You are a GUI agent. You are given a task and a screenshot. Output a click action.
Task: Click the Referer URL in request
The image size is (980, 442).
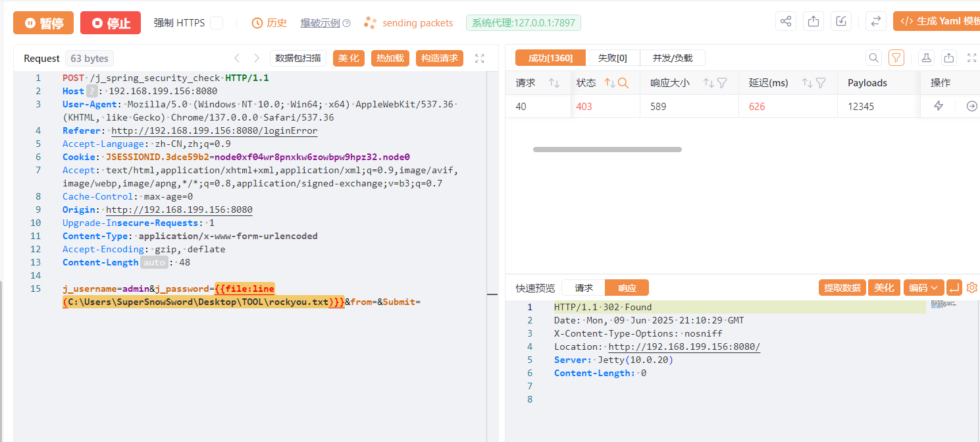(215, 130)
